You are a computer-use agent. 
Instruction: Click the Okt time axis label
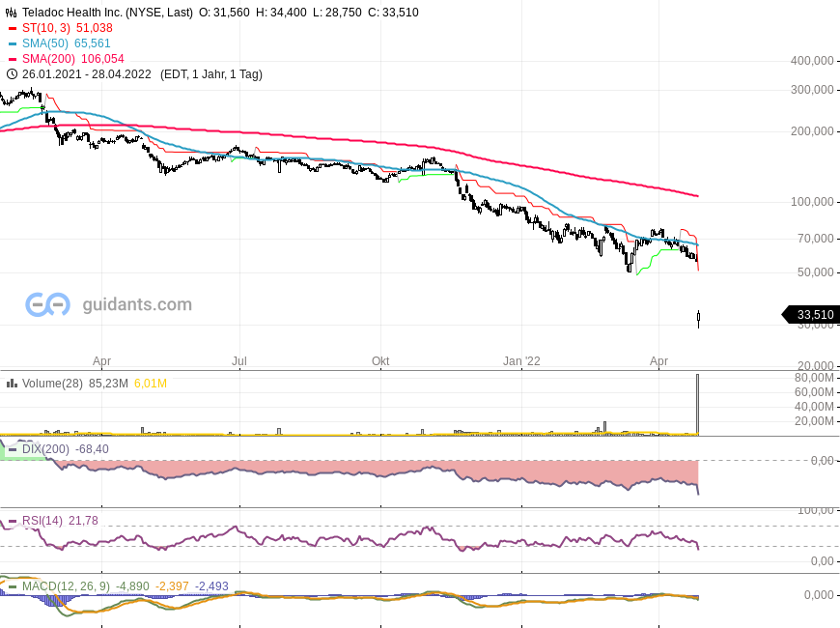(x=380, y=361)
